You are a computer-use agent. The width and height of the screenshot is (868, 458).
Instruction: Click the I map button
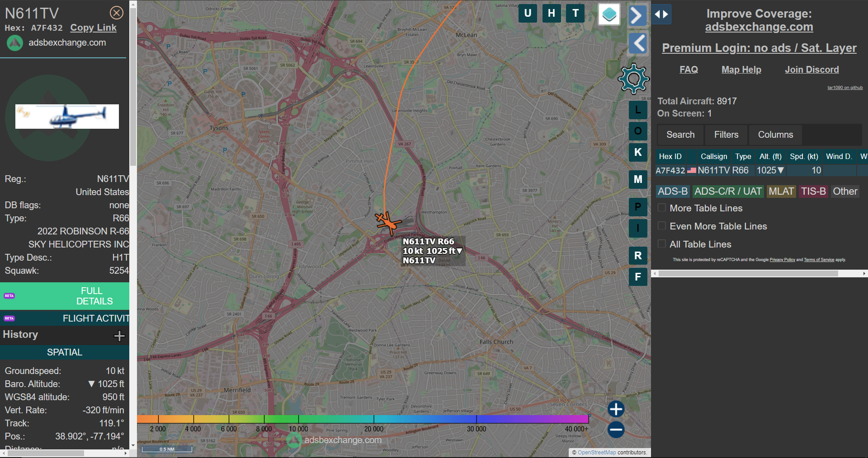pyautogui.click(x=638, y=228)
